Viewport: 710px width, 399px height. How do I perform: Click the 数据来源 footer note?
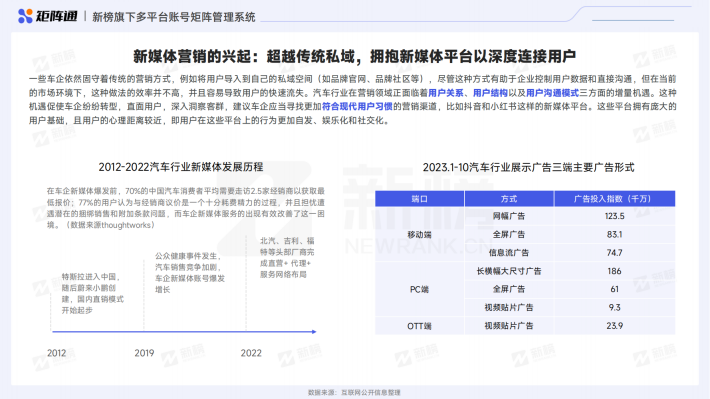pos(354,393)
